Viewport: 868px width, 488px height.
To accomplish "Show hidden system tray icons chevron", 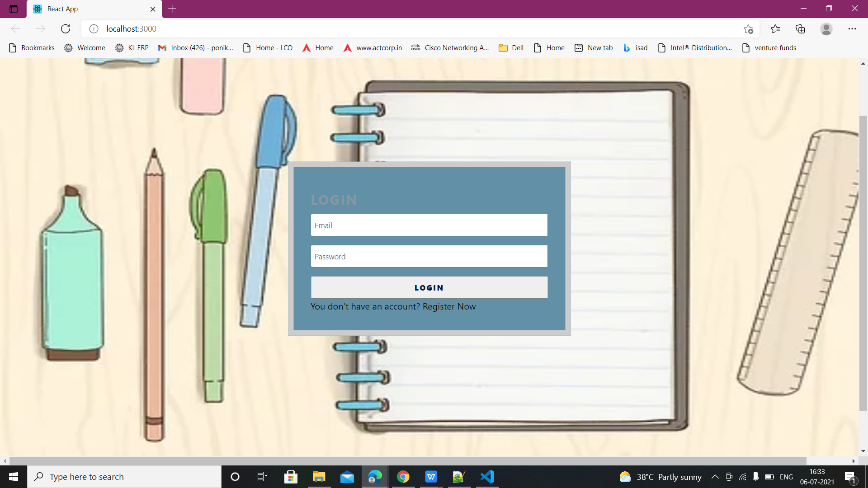I will [715, 477].
